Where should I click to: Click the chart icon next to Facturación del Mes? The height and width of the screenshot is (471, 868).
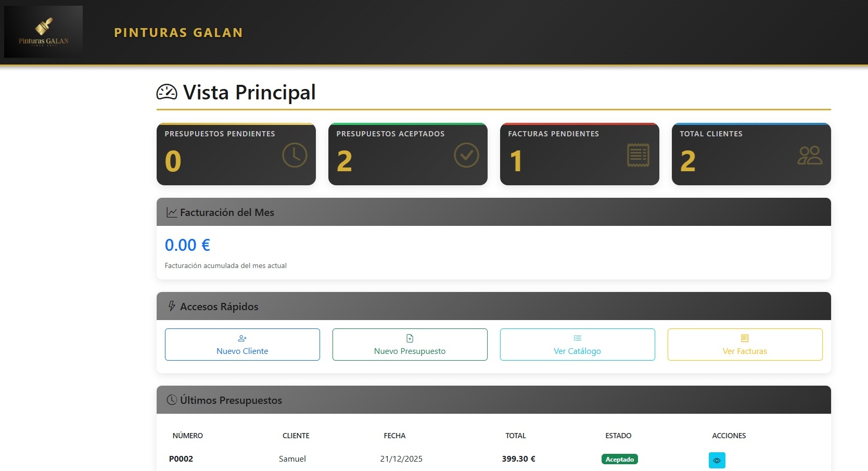[x=171, y=212]
